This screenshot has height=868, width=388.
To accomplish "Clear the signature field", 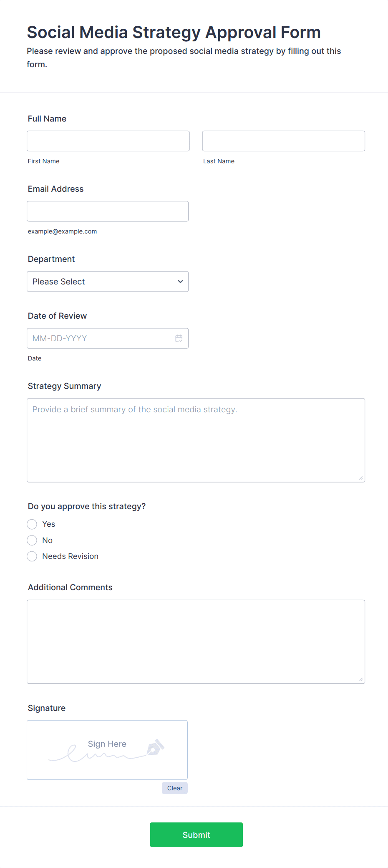I will tap(174, 788).
